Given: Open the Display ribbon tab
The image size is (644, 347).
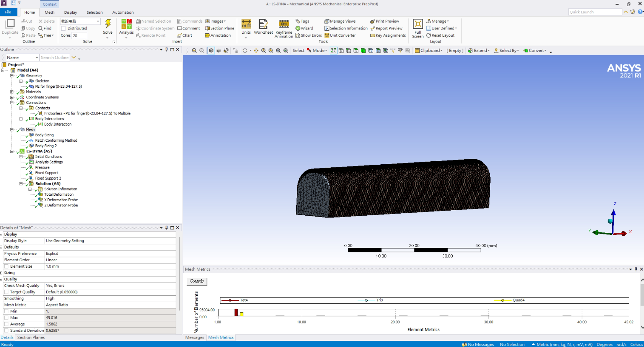Looking at the screenshot, I should pyautogui.click(x=70, y=12).
